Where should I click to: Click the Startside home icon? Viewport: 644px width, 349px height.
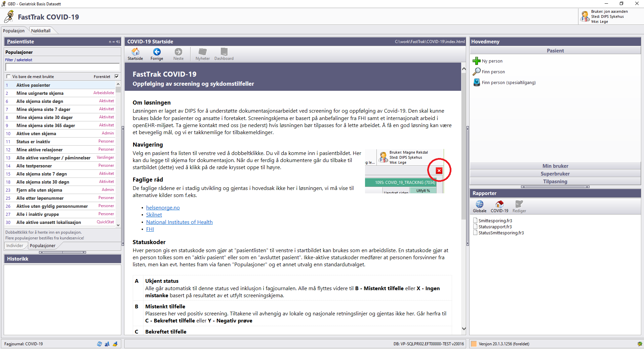[135, 52]
